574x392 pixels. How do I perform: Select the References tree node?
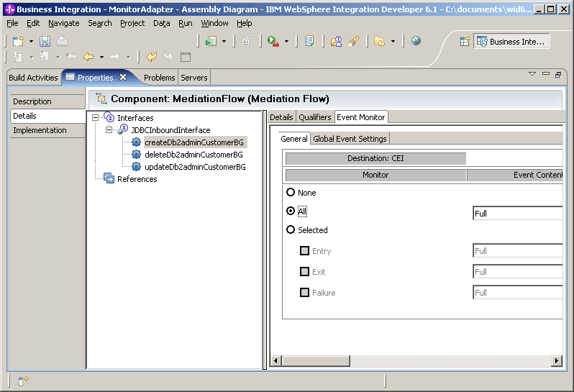(x=137, y=179)
